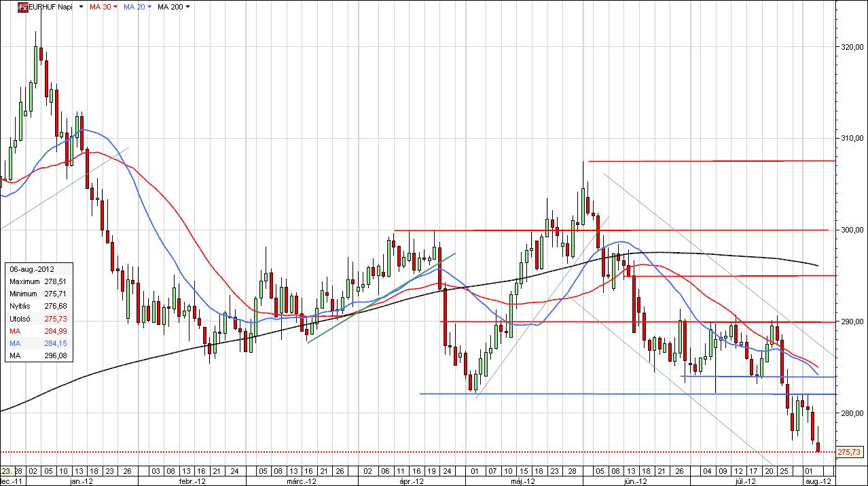Click the ápr.-12 month label
Image resolution: width=868 pixels, height=486 pixels.
click(410, 481)
